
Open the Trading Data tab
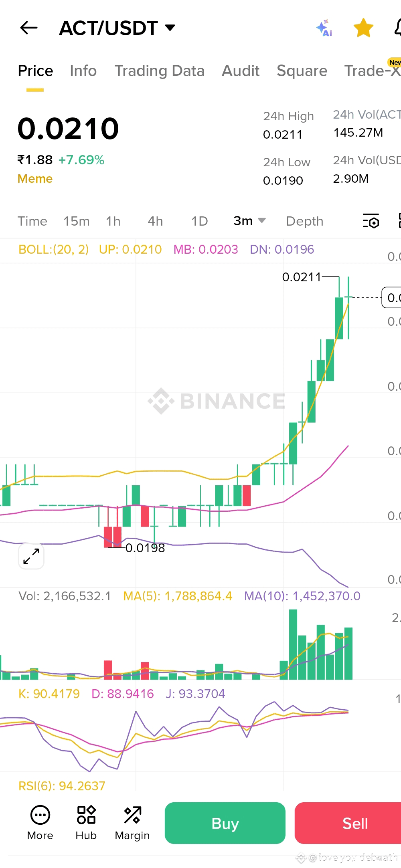pyautogui.click(x=160, y=71)
